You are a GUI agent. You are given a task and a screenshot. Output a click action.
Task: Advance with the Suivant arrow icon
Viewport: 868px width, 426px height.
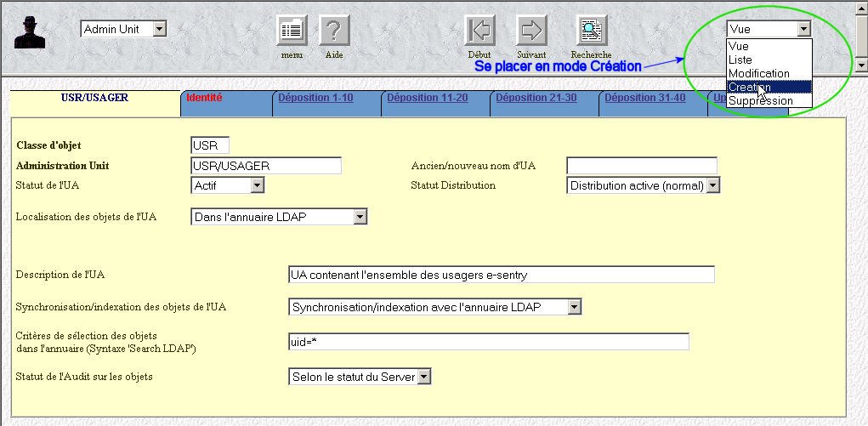coord(531,31)
